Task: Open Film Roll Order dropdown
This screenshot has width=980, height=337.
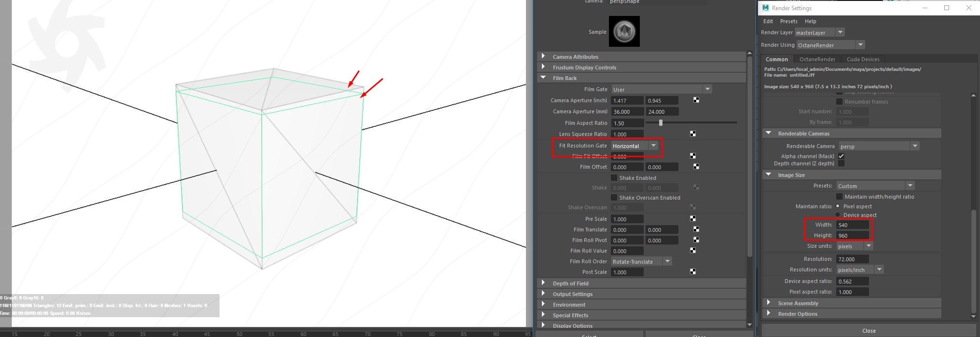Action: coord(641,261)
